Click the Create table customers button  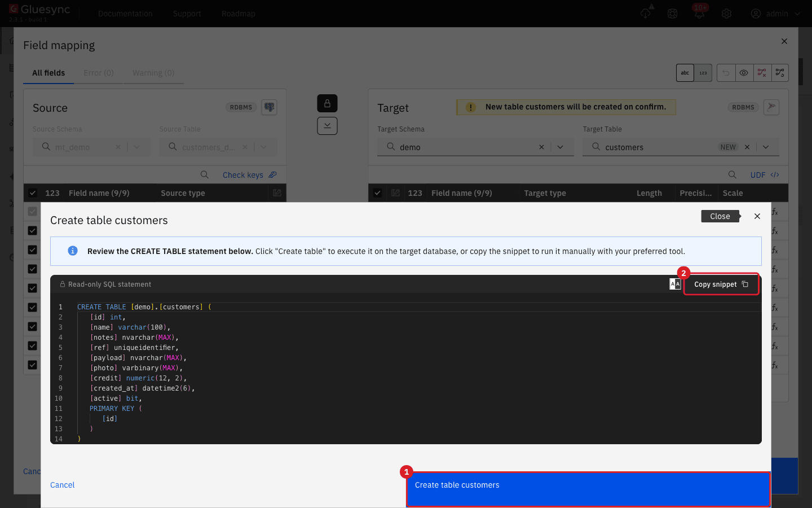(x=588, y=489)
